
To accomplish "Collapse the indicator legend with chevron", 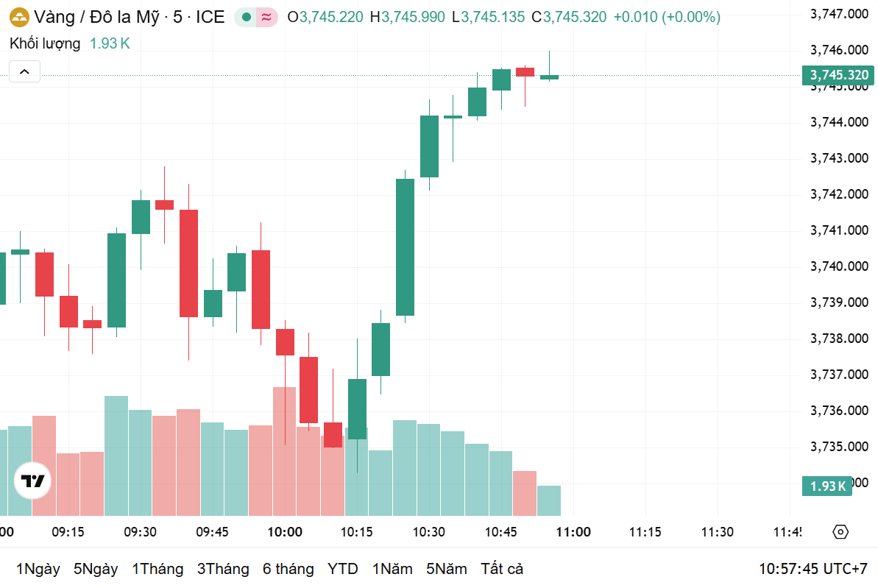I will coord(24,71).
